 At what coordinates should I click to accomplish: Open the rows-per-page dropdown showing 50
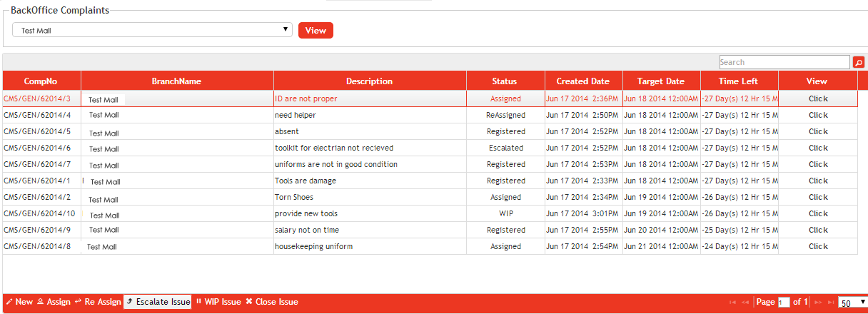852,303
